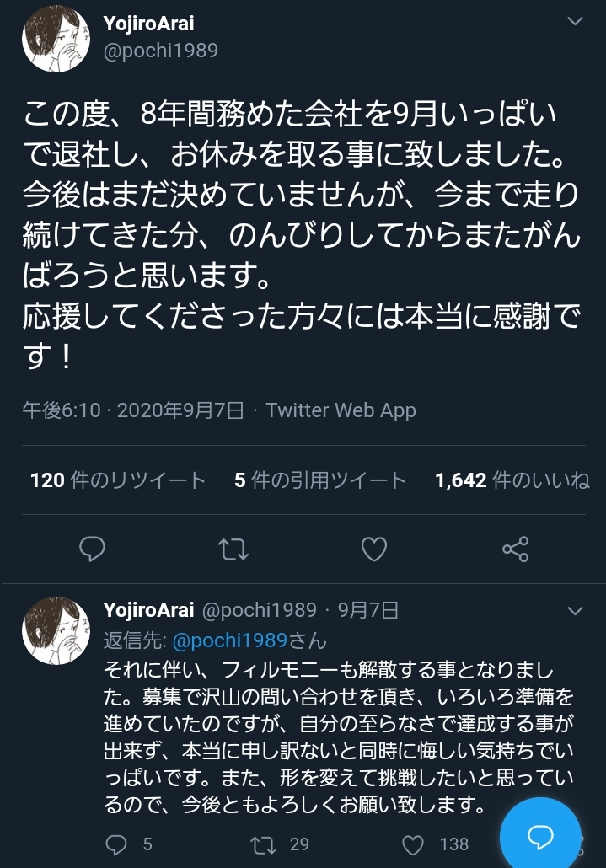Reply to the main tweet
The height and width of the screenshot is (868, 606).
92,549
